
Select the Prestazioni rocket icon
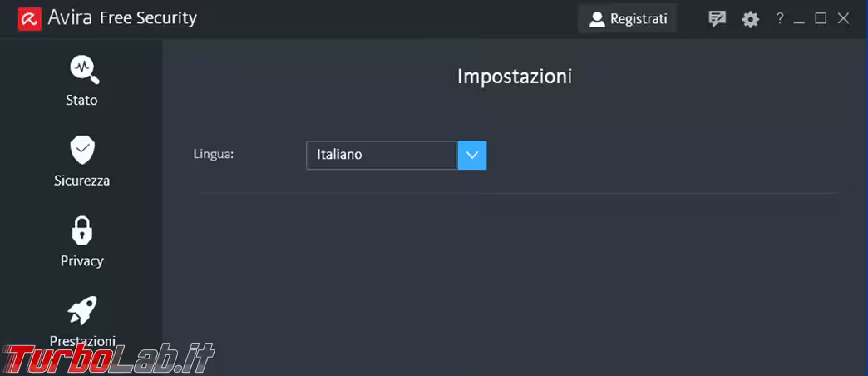pos(82,310)
